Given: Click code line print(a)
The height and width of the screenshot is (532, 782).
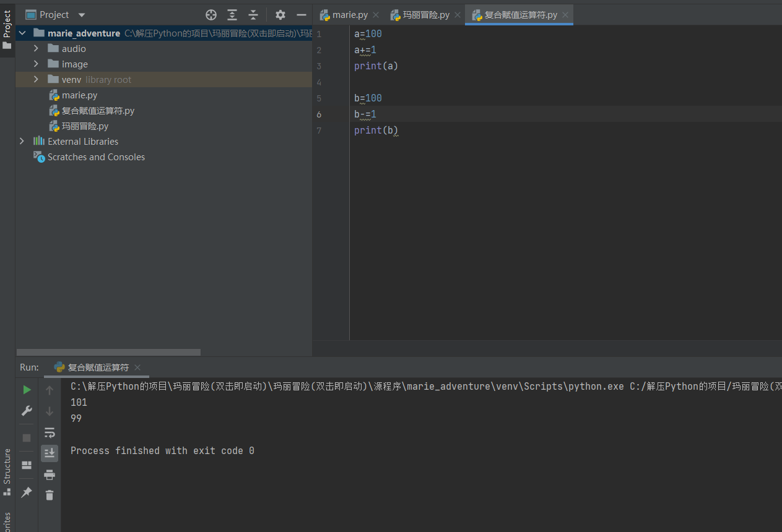Looking at the screenshot, I should [376, 66].
